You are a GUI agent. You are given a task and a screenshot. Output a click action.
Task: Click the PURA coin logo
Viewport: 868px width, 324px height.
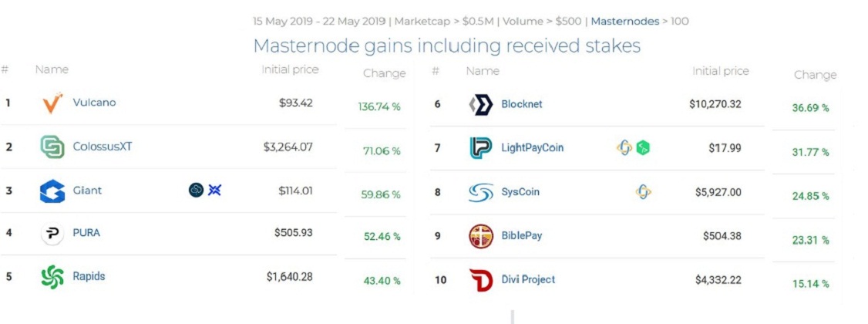point(52,233)
